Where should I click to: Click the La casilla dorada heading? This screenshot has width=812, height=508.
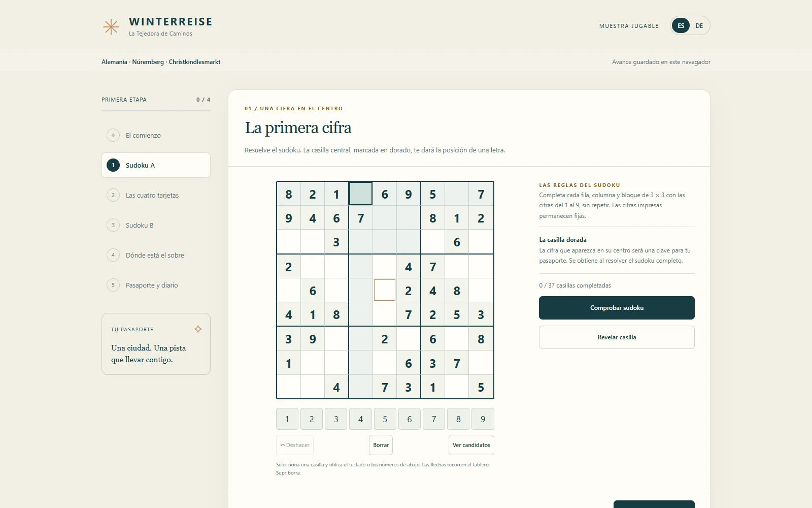tap(563, 240)
